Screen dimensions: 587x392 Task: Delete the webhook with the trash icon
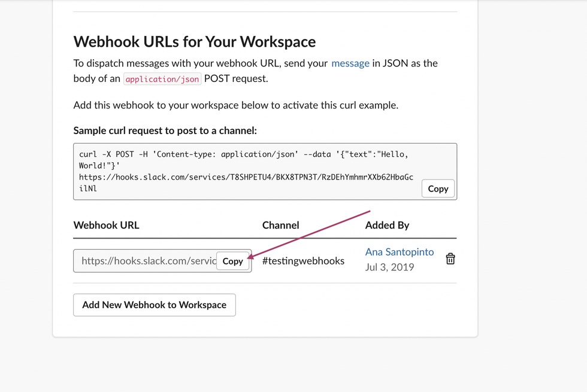[x=450, y=259]
